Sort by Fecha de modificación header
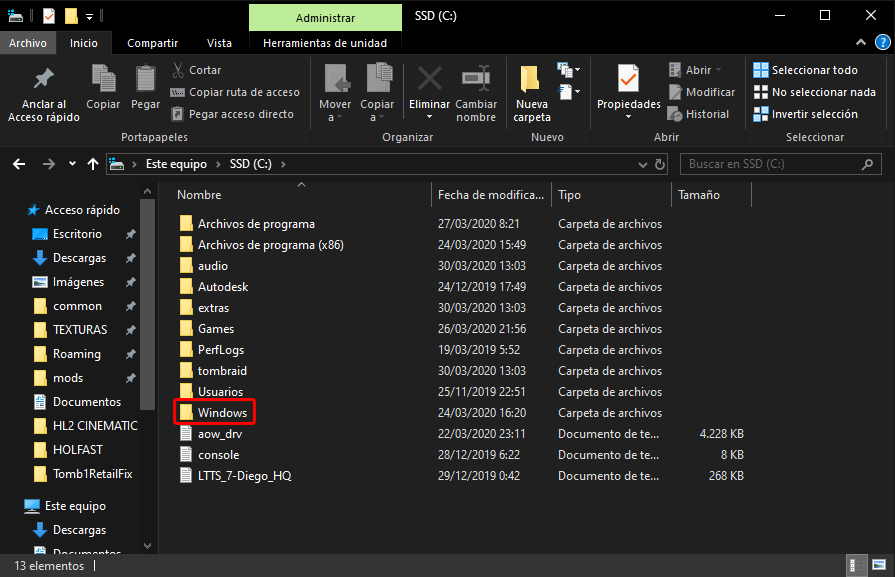895x577 pixels. (491, 195)
